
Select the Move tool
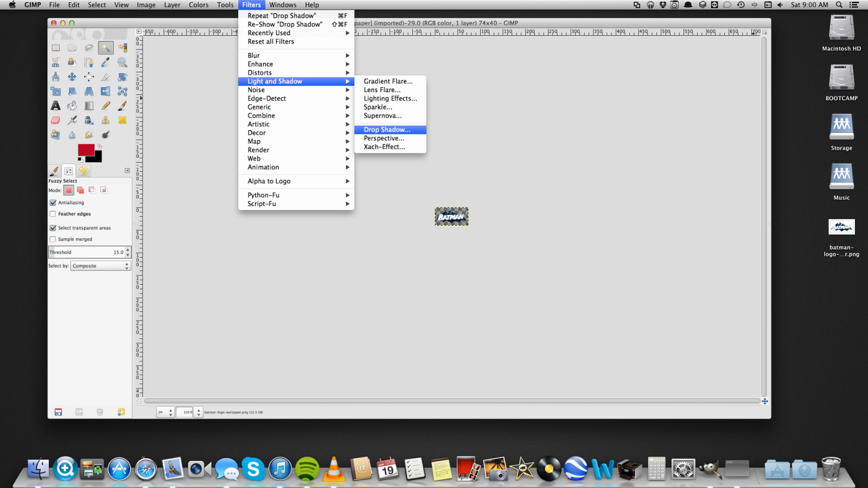[x=72, y=77]
